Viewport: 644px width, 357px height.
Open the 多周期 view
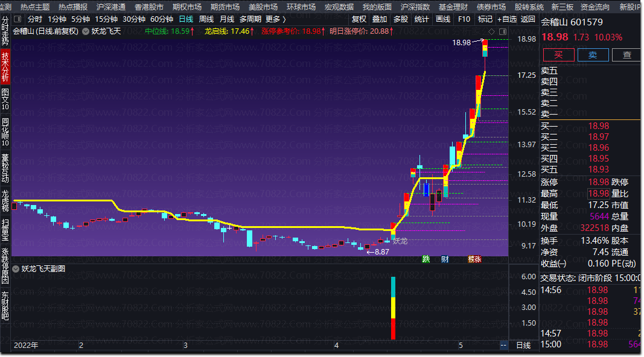pos(250,19)
